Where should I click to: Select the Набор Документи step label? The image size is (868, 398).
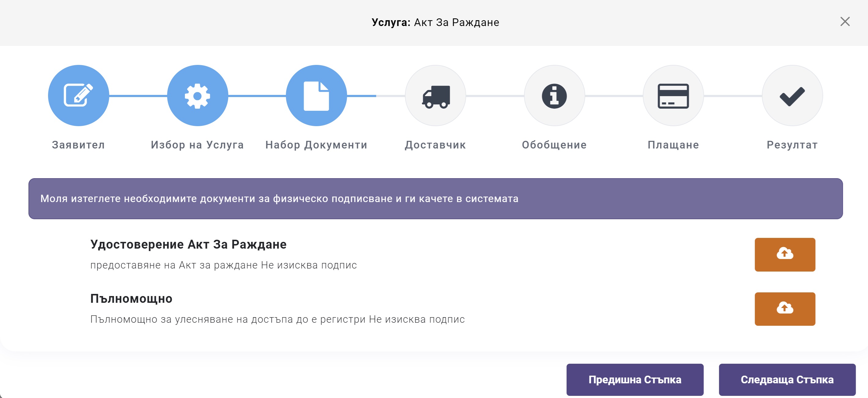pyautogui.click(x=316, y=145)
